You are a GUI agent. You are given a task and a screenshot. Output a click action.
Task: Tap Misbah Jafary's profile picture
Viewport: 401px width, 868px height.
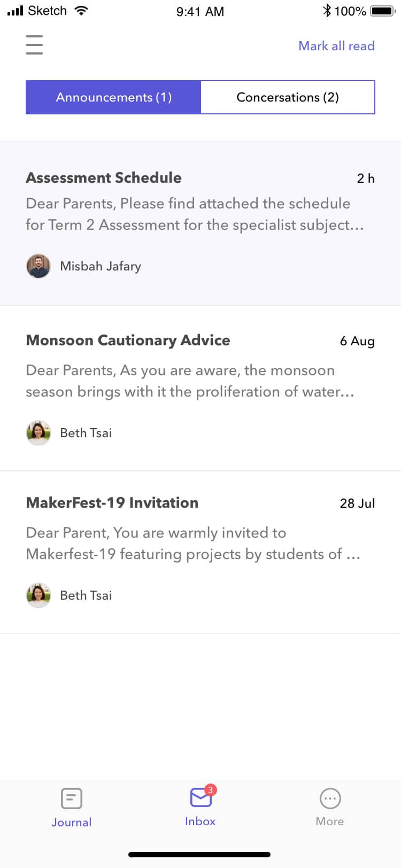pyautogui.click(x=38, y=266)
